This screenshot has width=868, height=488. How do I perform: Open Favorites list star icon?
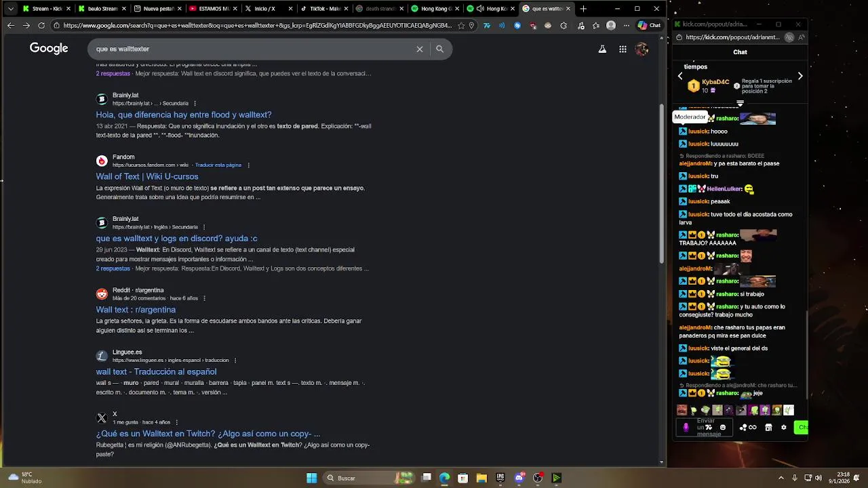click(x=595, y=26)
